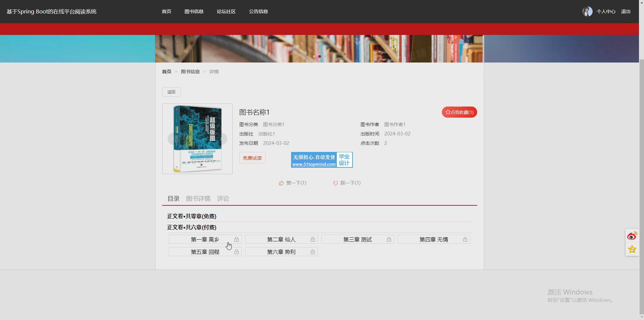The height and width of the screenshot is (320, 644).
Task: Click the user avatar icon in header
Action: coord(587,11)
